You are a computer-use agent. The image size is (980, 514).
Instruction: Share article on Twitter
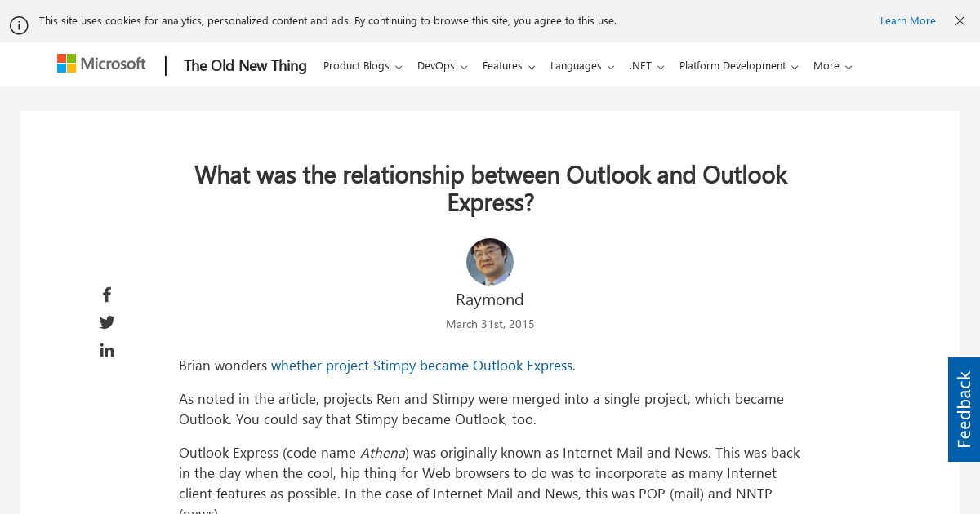pos(107,322)
